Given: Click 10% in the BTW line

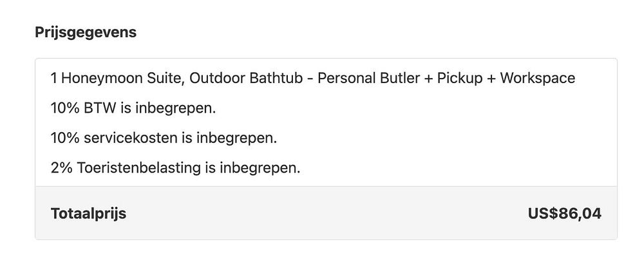Looking at the screenshot, I should [65, 108].
